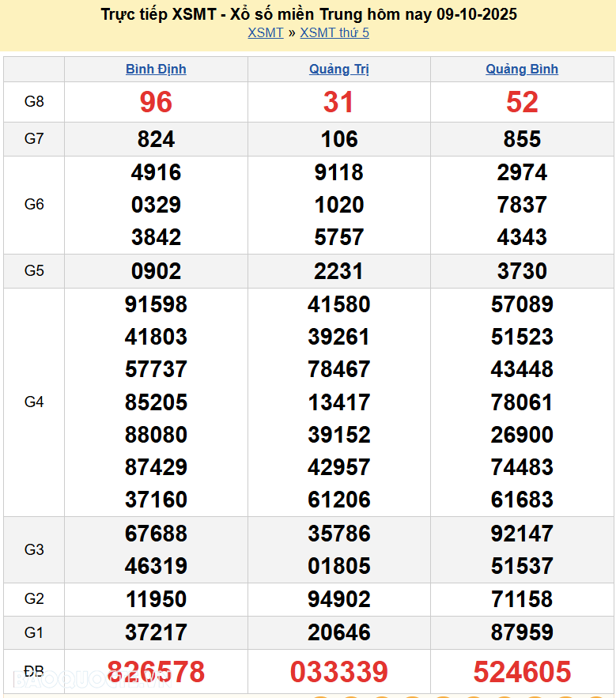Click the Quảng Bình G5 number 3730
Image resolution: width=616 pixels, height=698 pixels.
click(522, 271)
